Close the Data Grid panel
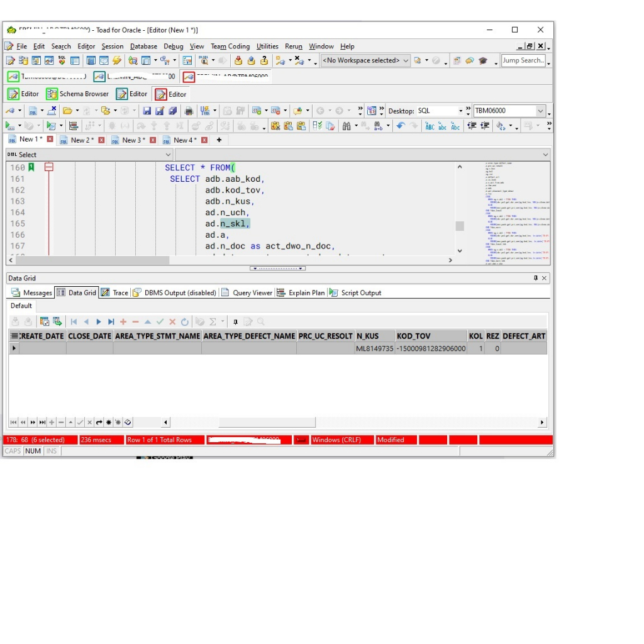 pos(544,278)
